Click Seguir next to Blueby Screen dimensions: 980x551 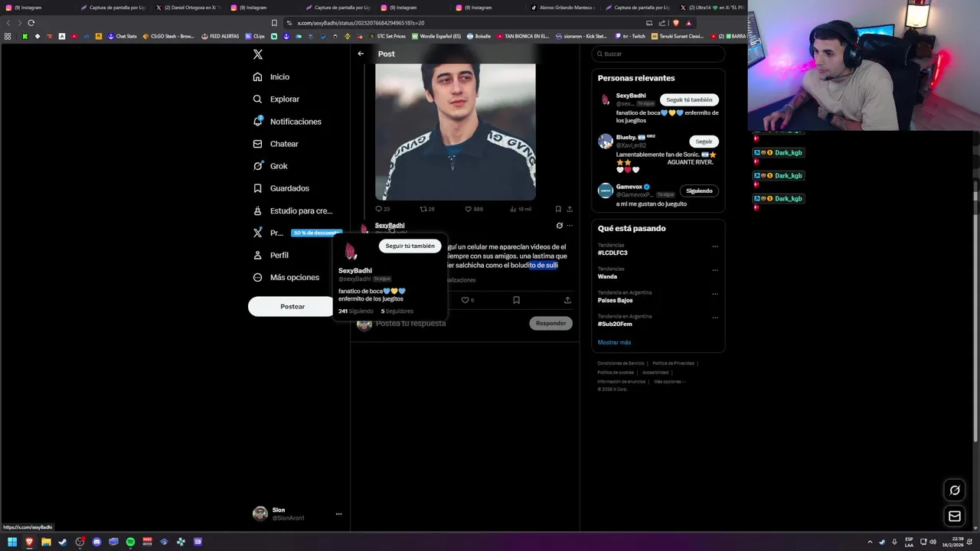click(x=704, y=142)
